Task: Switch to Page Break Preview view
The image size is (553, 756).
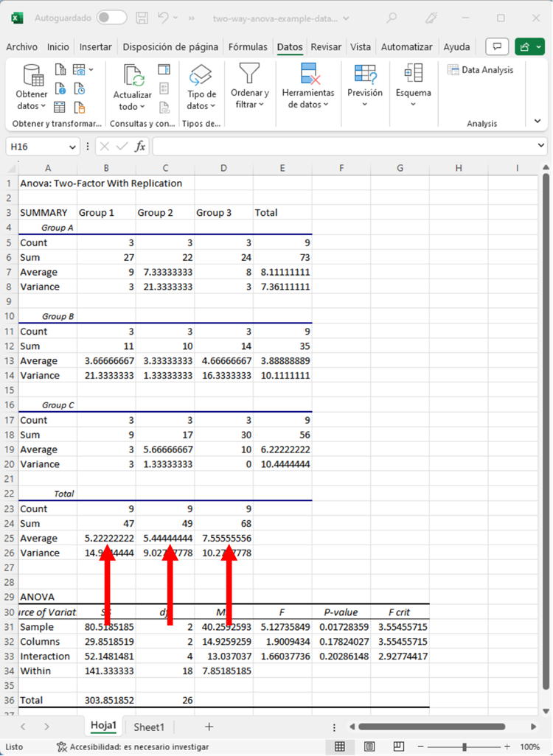Action: pyautogui.click(x=399, y=746)
